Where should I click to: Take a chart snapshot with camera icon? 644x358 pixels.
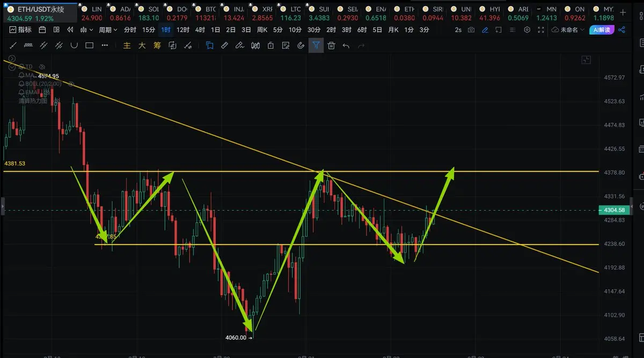click(471, 30)
